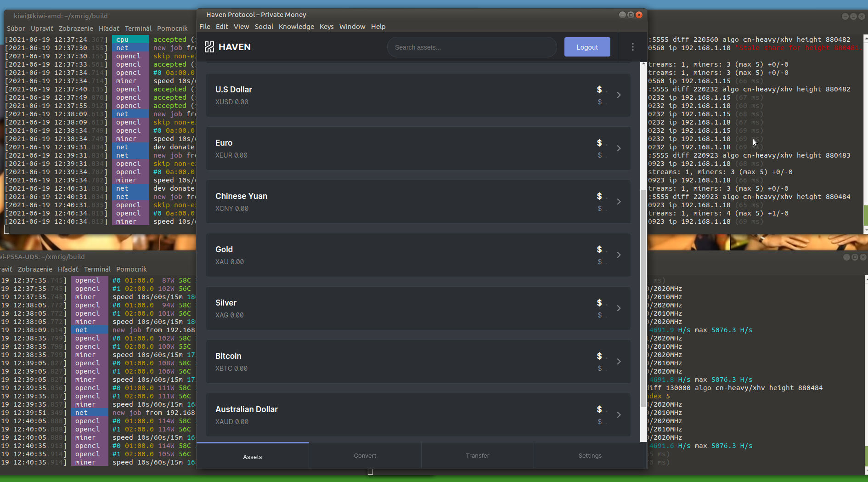Select the Silver asset name
Viewport: 868px width, 482px height.
[226, 303]
